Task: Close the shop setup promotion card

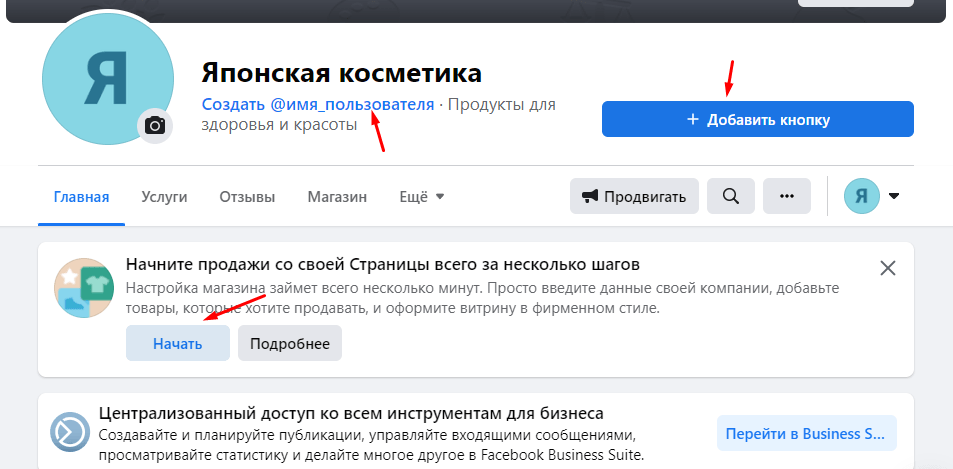Action: coord(888,268)
